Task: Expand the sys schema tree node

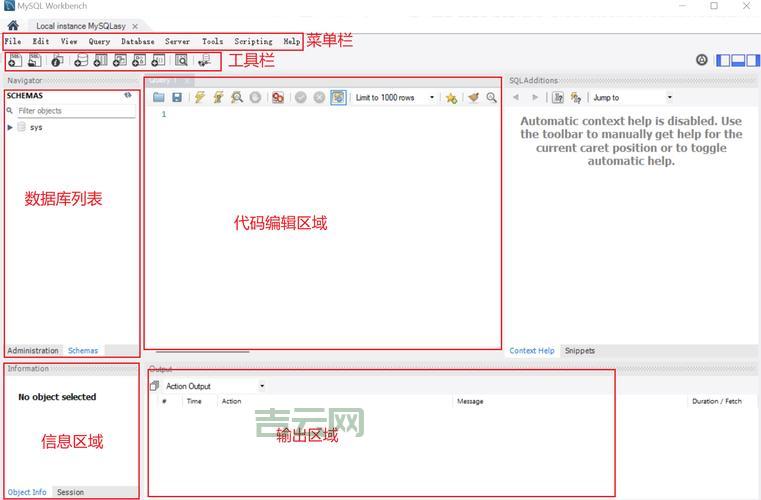Action: tap(10, 127)
